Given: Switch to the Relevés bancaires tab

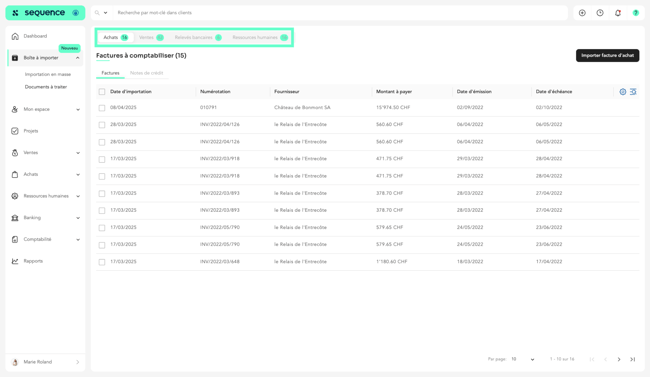Looking at the screenshot, I should click(x=198, y=37).
